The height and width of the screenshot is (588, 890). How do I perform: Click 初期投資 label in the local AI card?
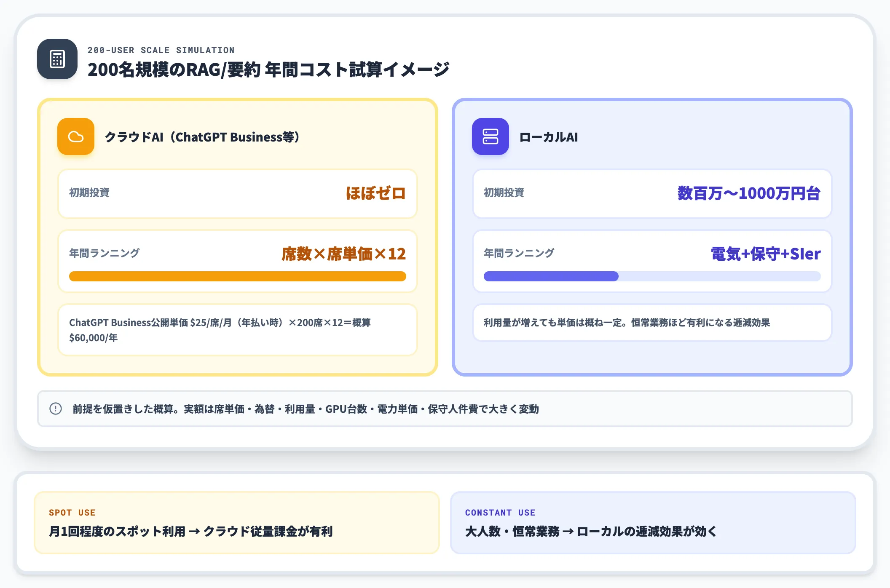(x=504, y=192)
